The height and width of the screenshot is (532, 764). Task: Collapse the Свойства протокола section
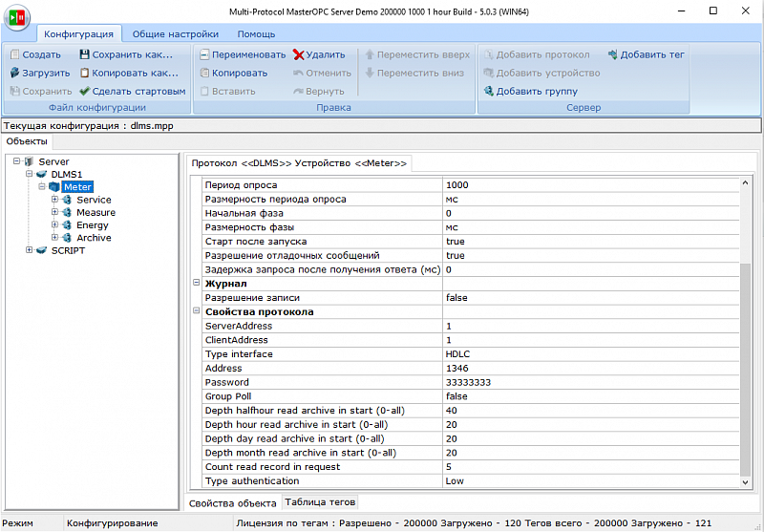[197, 311]
